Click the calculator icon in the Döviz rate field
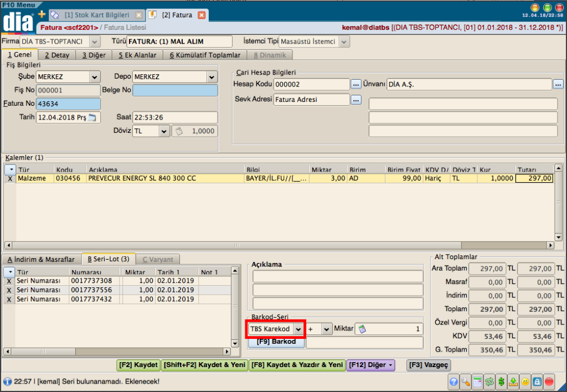The width and height of the screenshot is (567, 392). 179,131
